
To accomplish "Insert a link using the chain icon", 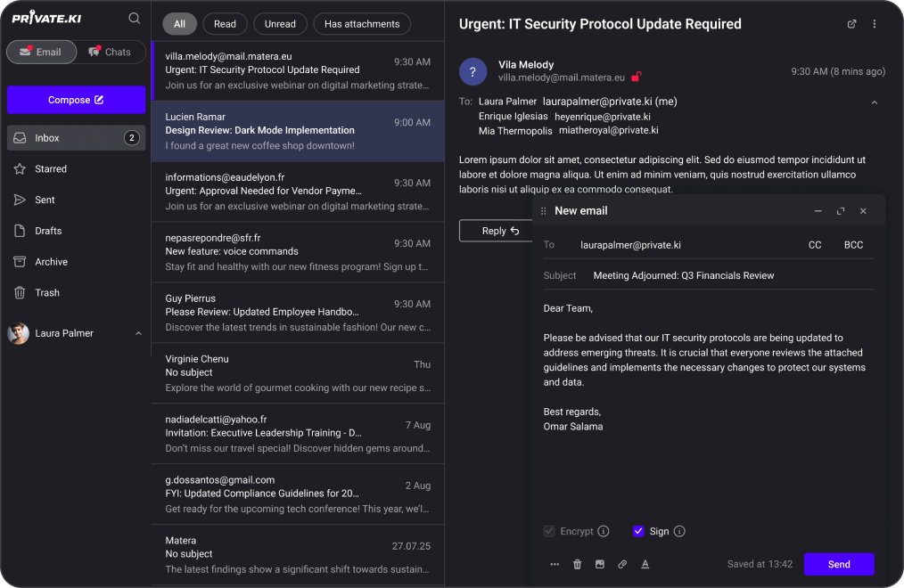I will [622, 564].
